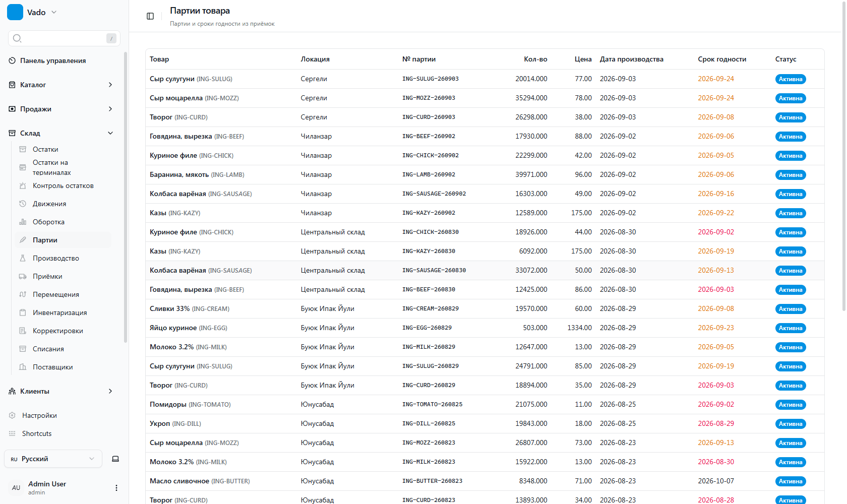Open the Admin User three-dot menu

(x=116, y=488)
